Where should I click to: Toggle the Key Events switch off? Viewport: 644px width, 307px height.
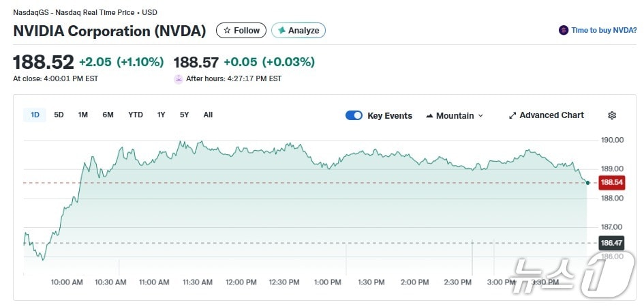[x=354, y=115]
